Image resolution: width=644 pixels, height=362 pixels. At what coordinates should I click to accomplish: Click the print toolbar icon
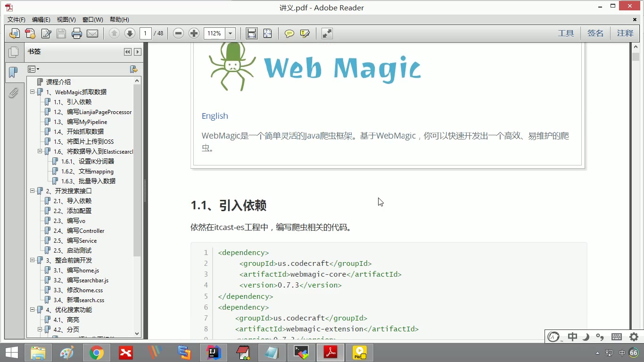click(77, 33)
